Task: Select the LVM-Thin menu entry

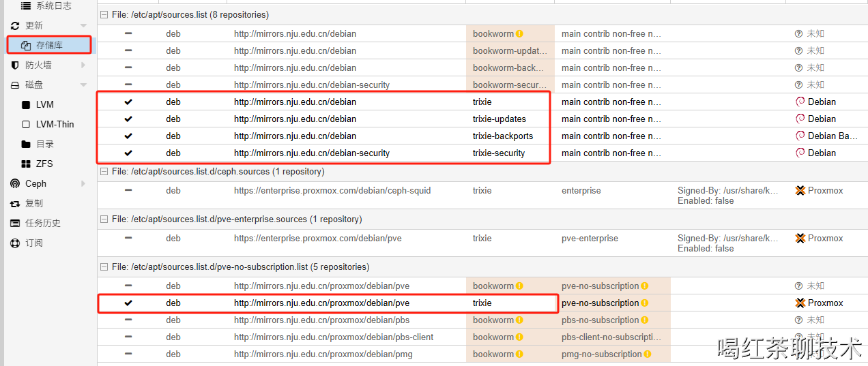Action: [x=55, y=125]
